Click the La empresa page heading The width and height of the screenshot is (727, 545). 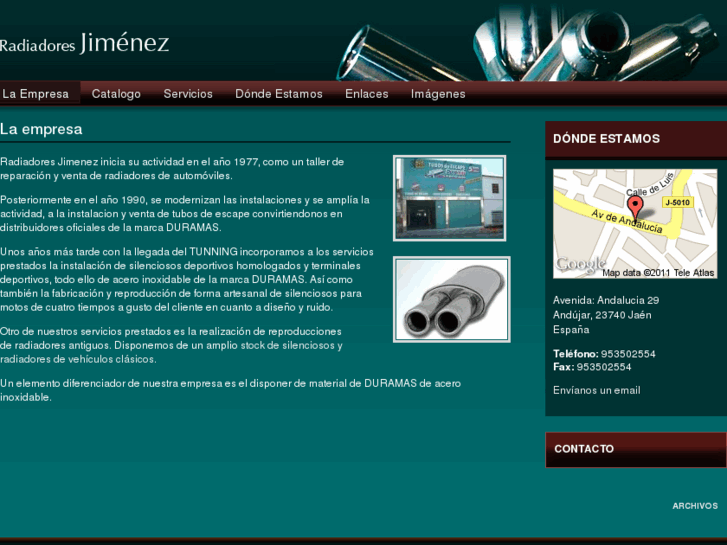(41, 129)
